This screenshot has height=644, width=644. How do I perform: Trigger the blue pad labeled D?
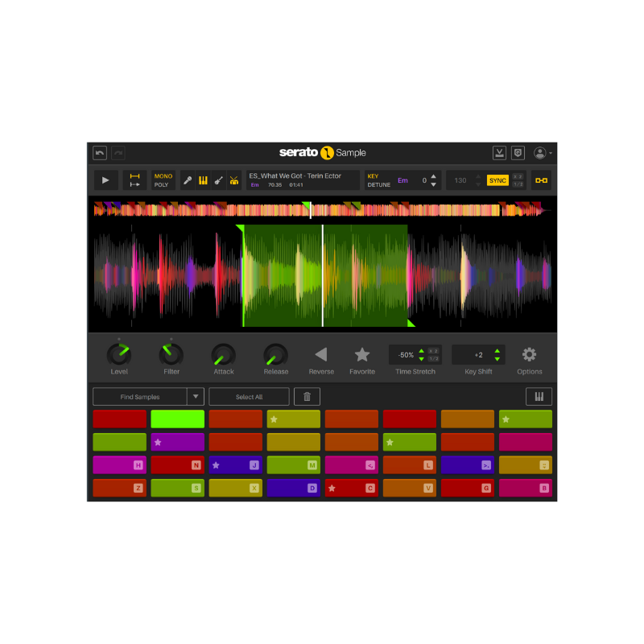coord(293,489)
